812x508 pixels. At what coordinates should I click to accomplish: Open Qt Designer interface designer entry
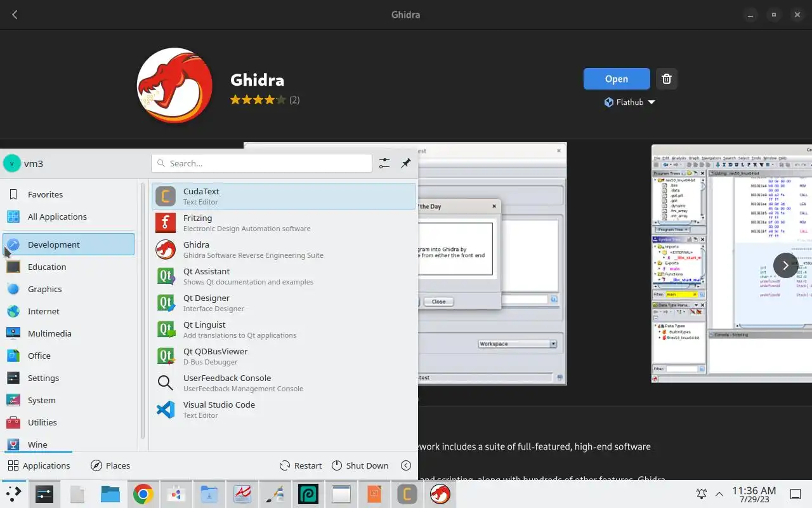(x=284, y=303)
